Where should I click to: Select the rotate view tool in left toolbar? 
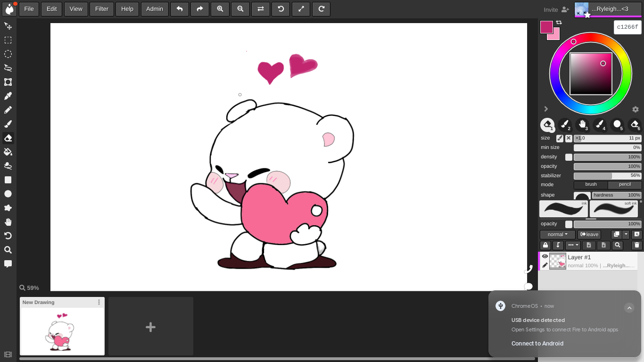pos(8,236)
